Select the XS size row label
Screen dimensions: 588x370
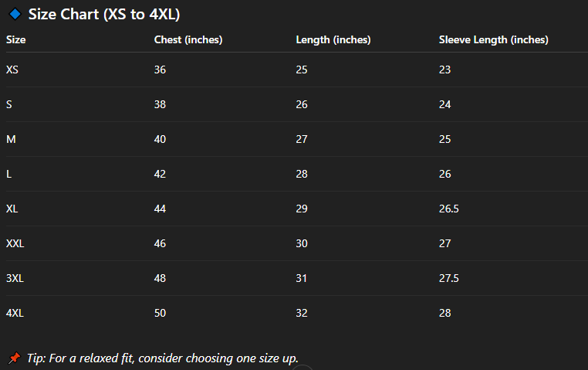pos(12,70)
